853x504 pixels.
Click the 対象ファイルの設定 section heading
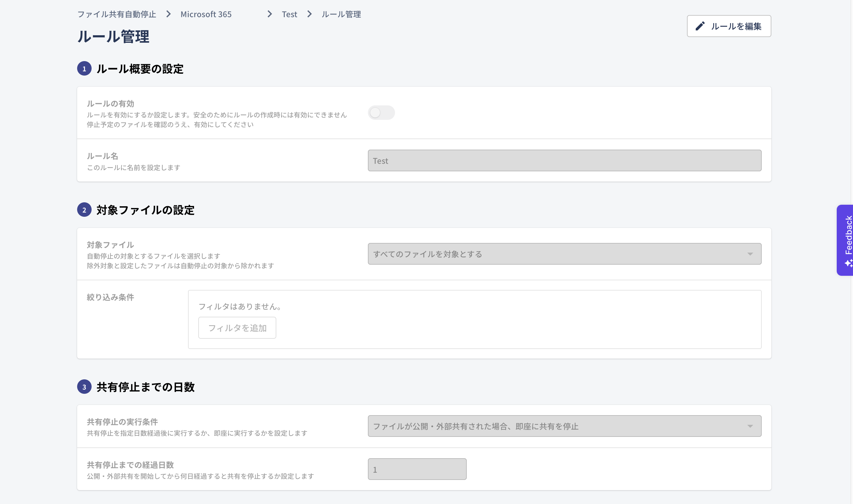tap(146, 210)
